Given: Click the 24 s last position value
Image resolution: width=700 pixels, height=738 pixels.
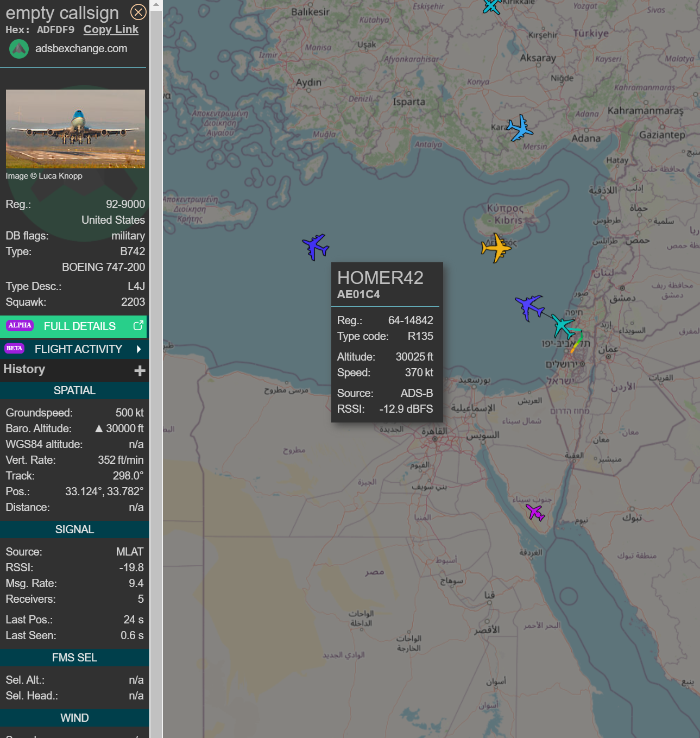Looking at the screenshot, I should click(134, 620).
